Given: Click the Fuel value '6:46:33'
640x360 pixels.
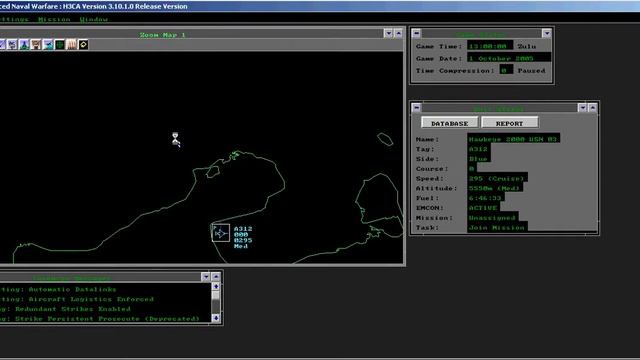Looking at the screenshot, I should [x=486, y=198].
